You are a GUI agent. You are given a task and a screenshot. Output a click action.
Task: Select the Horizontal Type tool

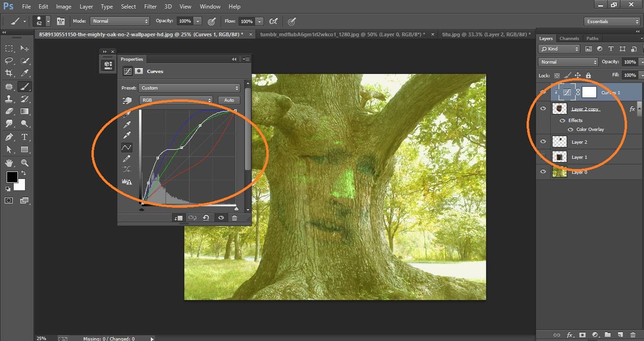(25, 137)
